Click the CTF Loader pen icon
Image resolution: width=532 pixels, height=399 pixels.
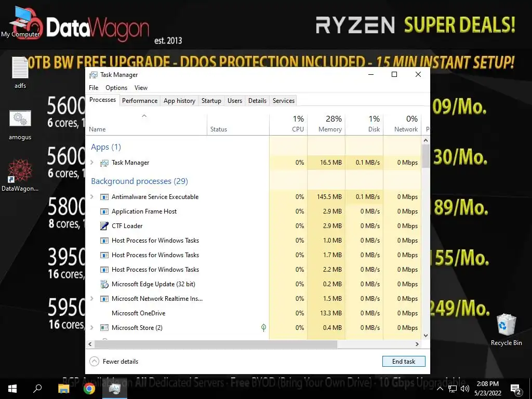click(104, 226)
